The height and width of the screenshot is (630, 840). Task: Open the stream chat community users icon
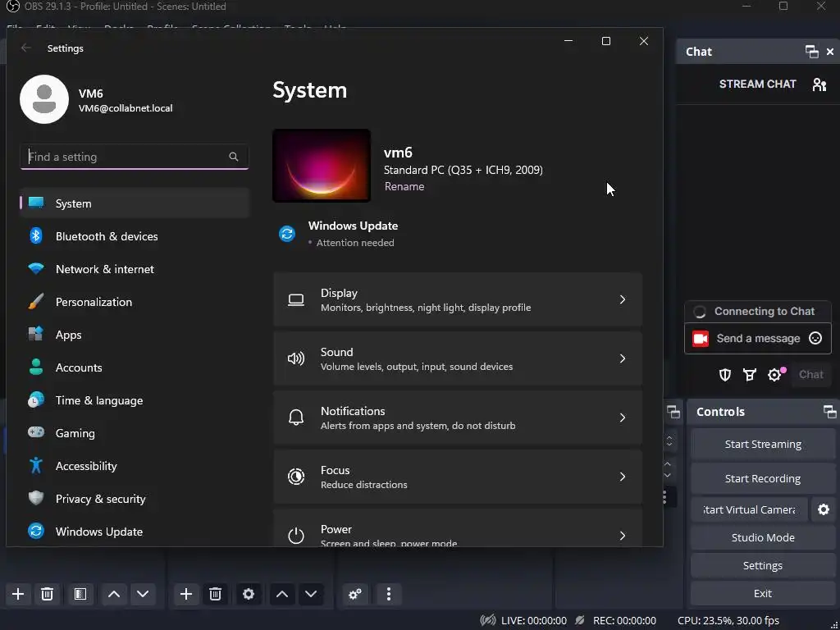(819, 84)
